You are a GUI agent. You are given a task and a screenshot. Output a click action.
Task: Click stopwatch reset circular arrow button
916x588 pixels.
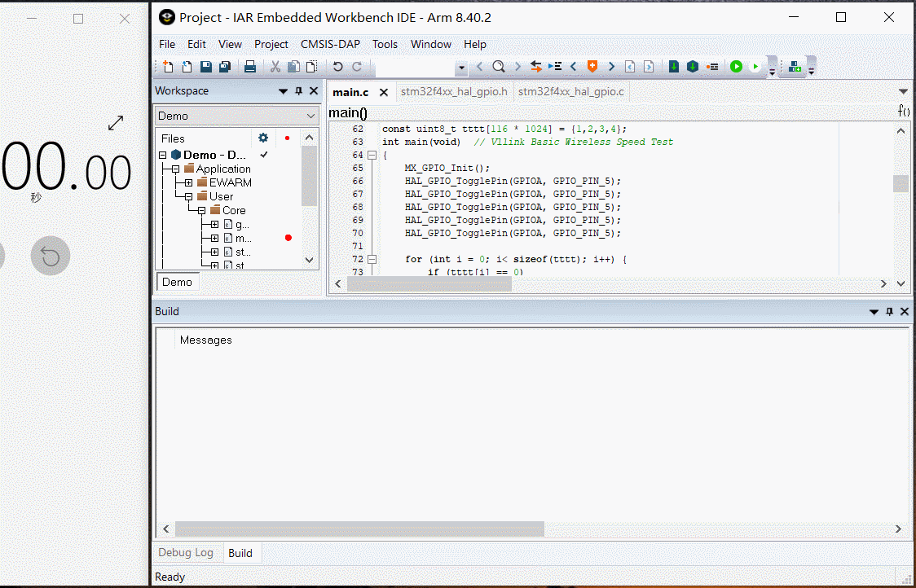click(51, 256)
